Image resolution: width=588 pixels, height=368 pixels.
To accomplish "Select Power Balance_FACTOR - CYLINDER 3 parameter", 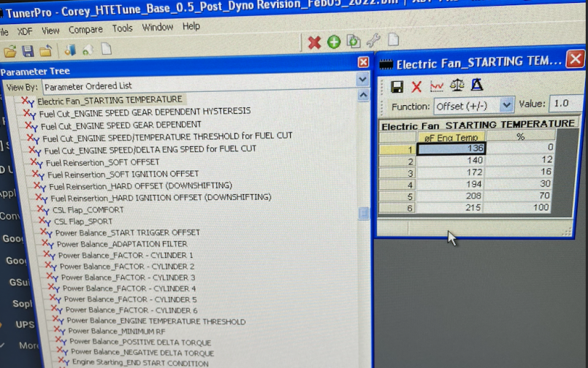I will [x=127, y=277].
